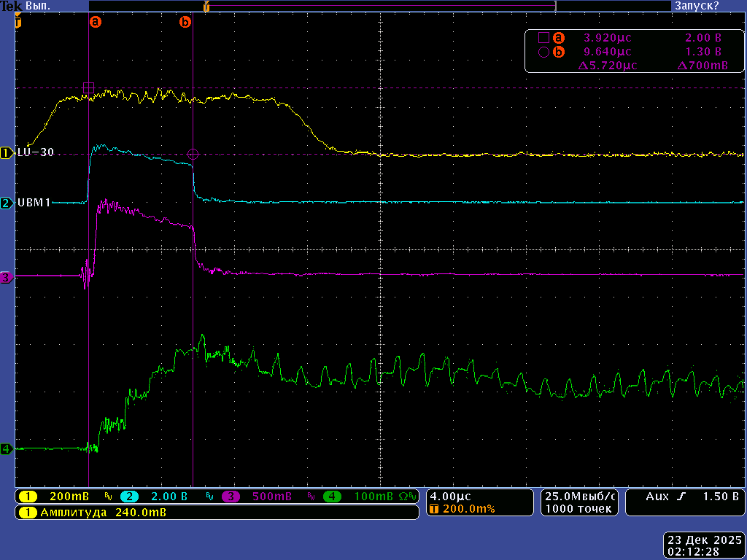Select channel 2 ground marker labeled UBM1
The width and height of the screenshot is (747, 560).
click(x=7, y=203)
